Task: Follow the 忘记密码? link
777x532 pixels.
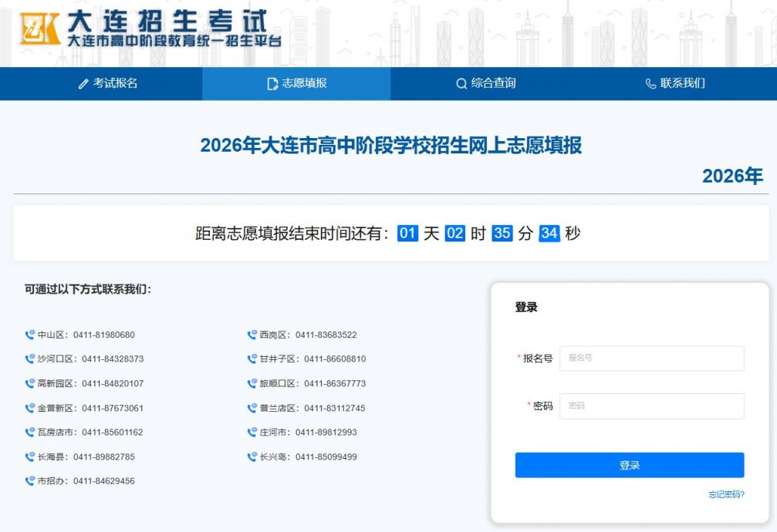Action: [726, 494]
